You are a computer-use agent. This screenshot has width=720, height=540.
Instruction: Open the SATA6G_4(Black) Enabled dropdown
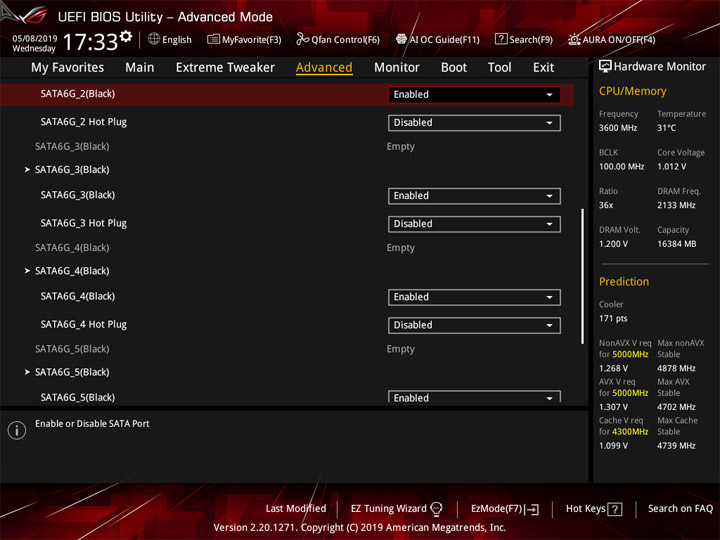474,297
